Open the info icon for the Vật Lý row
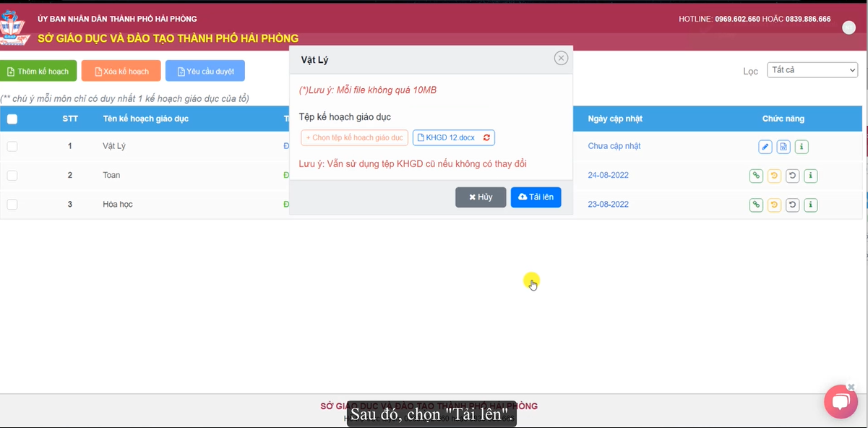This screenshot has width=868, height=428. [x=802, y=147]
